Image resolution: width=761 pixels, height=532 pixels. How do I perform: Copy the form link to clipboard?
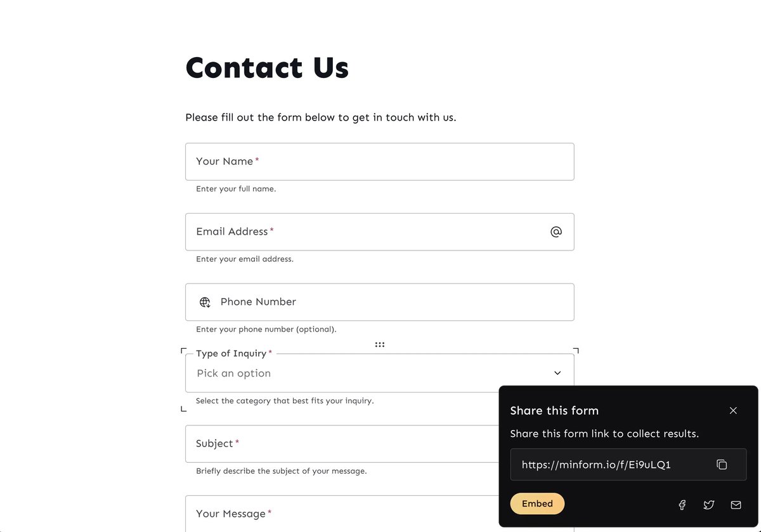coord(722,465)
